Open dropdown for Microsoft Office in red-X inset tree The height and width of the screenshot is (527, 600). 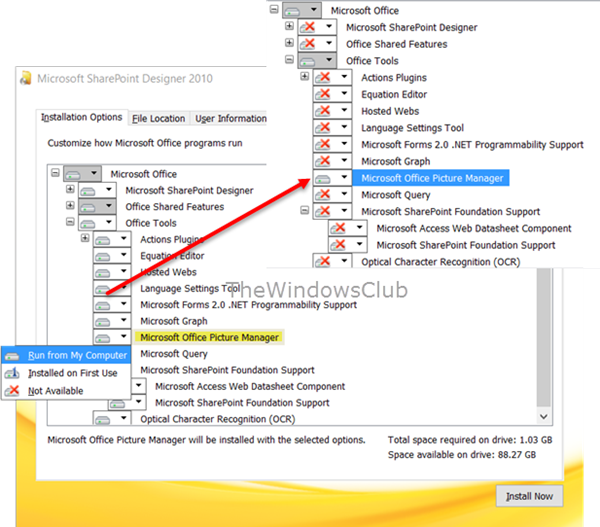coord(314,10)
